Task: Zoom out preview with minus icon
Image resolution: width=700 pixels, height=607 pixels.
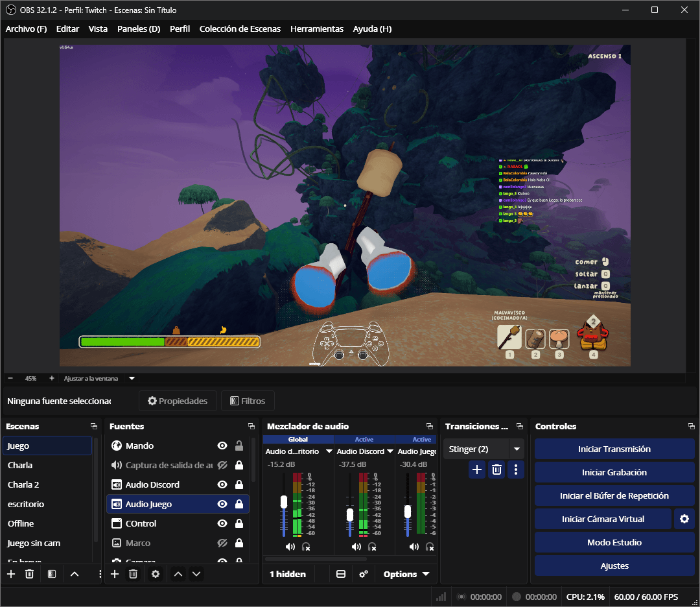Action: pyautogui.click(x=10, y=378)
